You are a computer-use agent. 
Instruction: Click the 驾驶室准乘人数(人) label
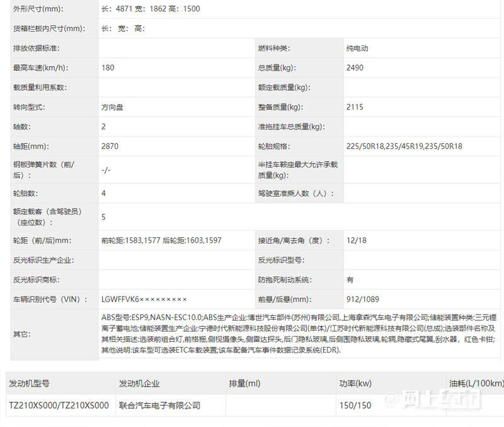click(295, 194)
